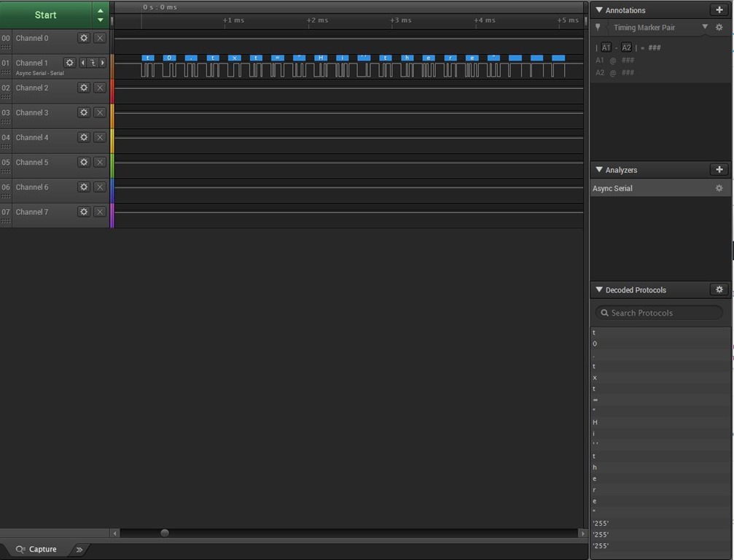This screenshot has height=560, width=734.
Task: Open Decoded Protocols settings gear
Action: click(x=719, y=289)
